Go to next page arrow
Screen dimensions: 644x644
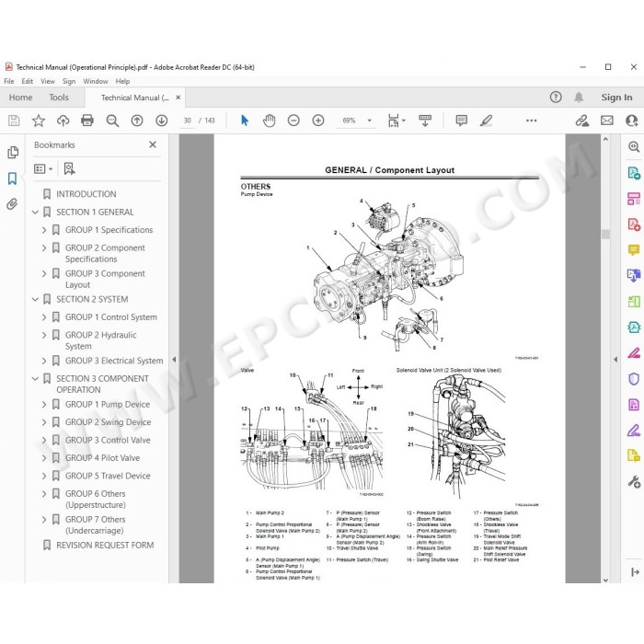(161, 121)
